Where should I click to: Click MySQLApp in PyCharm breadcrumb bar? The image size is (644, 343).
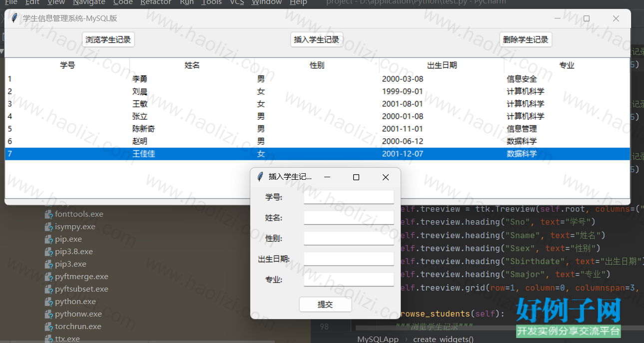coord(378,339)
